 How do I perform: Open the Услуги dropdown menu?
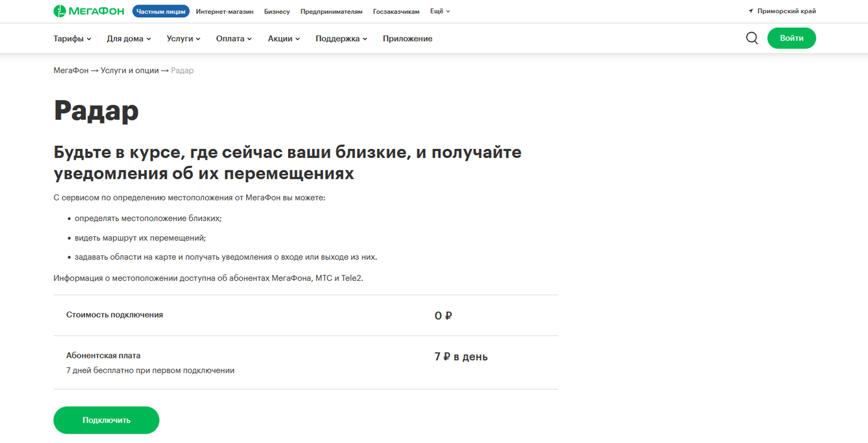(183, 39)
